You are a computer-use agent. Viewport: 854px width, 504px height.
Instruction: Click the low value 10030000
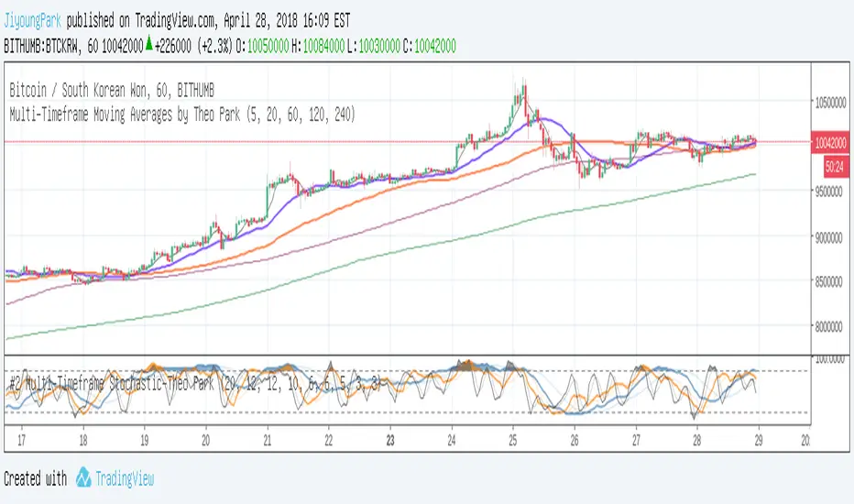pyautogui.click(x=379, y=47)
